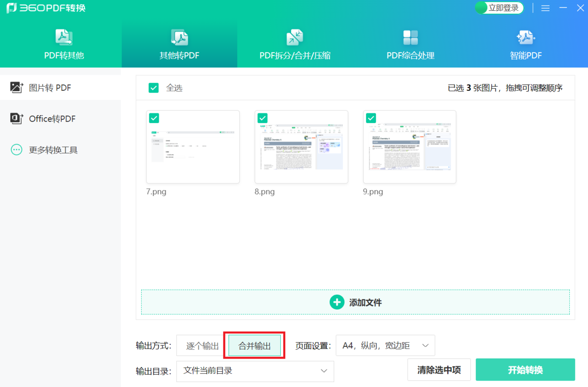This screenshot has height=387, width=588.
Task: Click the green plus icon for 添加文件
Action: 337,302
